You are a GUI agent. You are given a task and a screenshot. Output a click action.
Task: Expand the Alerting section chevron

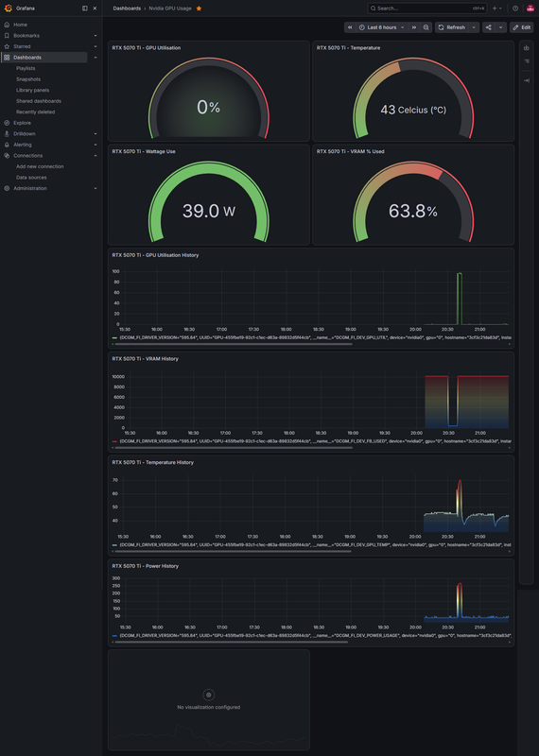click(x=96, y=145)
